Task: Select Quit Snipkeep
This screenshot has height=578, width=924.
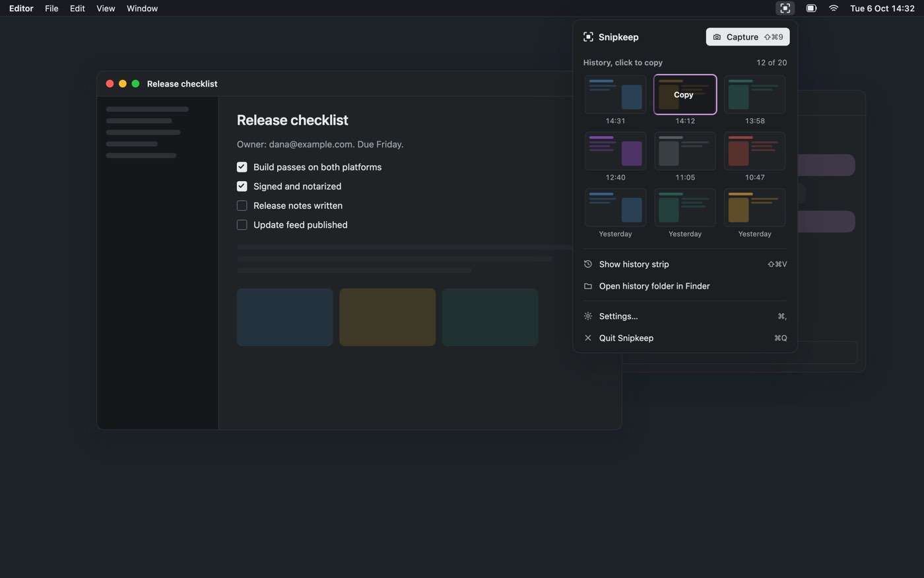Action: (685, 338)
